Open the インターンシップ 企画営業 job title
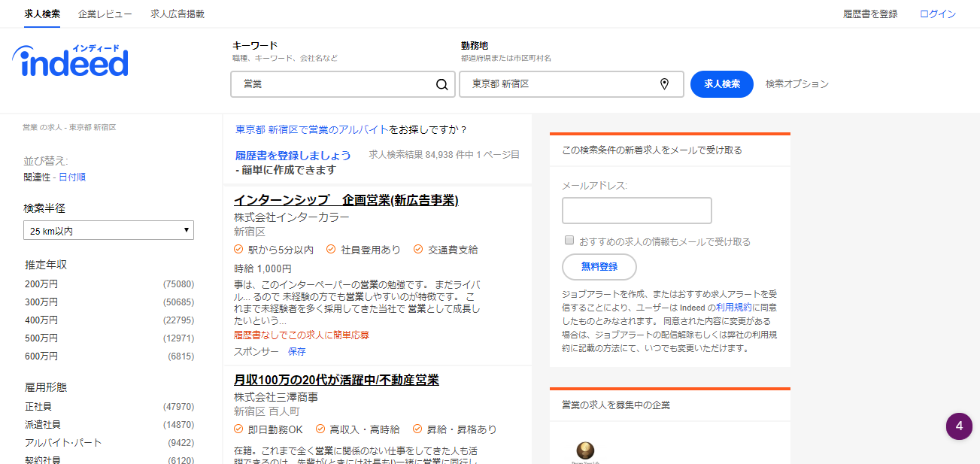The width and height of the screenshot is (980, 464). pos(345,200)
